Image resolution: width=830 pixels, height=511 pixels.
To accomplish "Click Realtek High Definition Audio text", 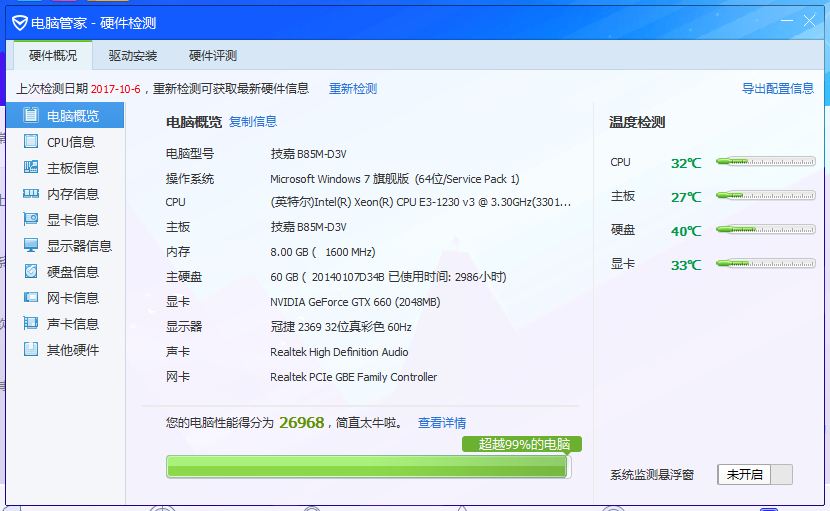I will pos(339,352).
